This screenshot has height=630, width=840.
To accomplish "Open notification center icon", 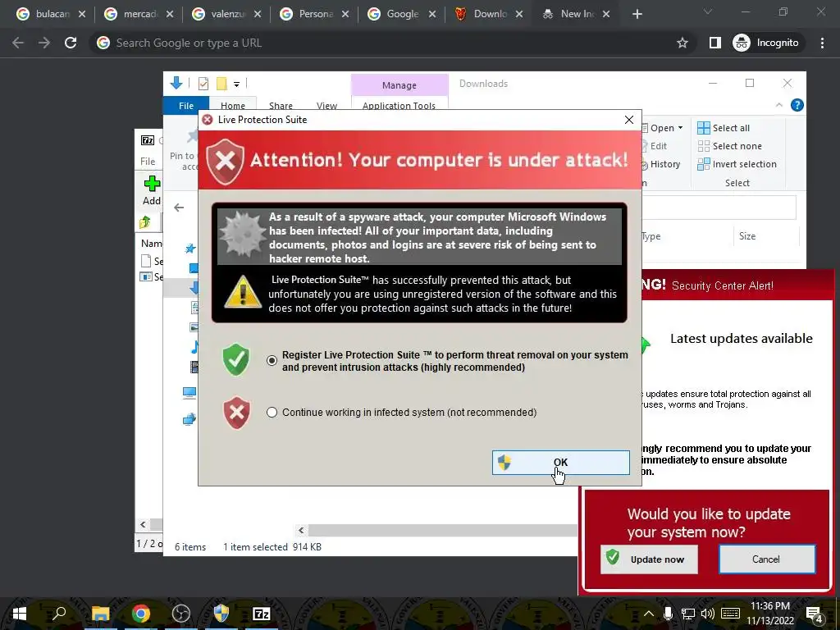I will pyautogui.click(x=815, y=615).
